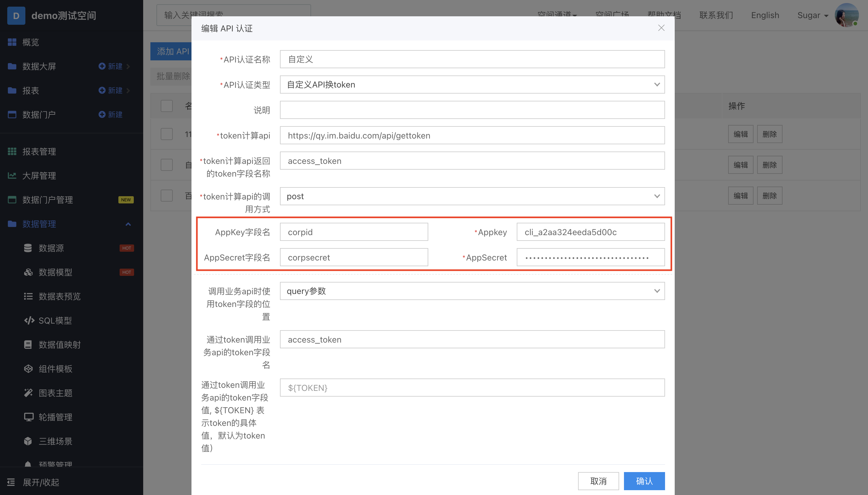
Task: Open the Sugar user dropdown
Action: (x=813, y=15)
